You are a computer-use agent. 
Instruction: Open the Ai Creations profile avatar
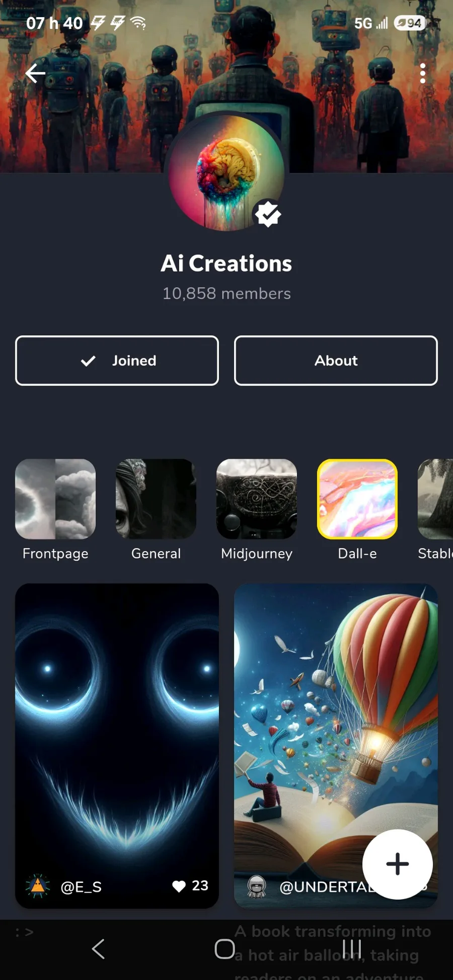pyautogui.click(x=226, y=173)
